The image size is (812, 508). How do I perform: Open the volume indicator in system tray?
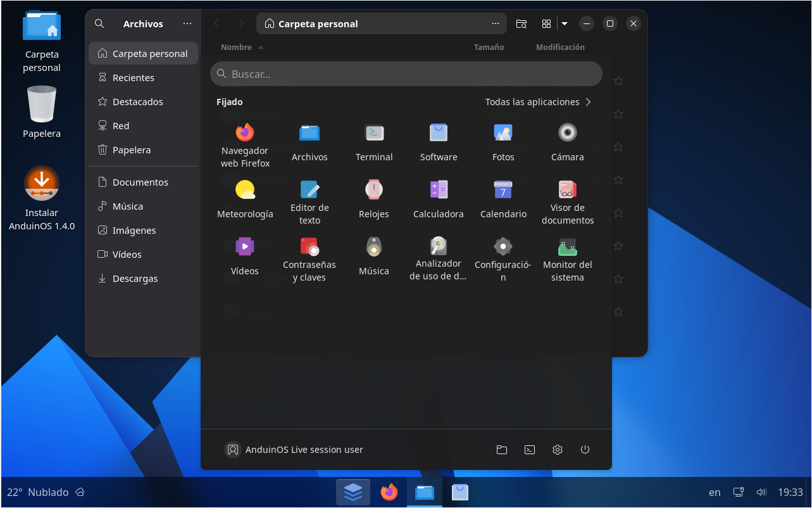(x=761, y=492)
